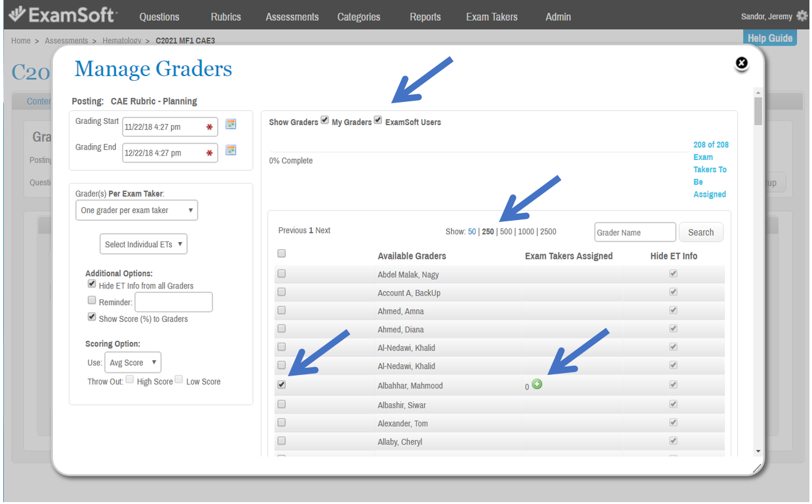Open the Rubrics menu

pyautogui.click(x=227, y=17)
